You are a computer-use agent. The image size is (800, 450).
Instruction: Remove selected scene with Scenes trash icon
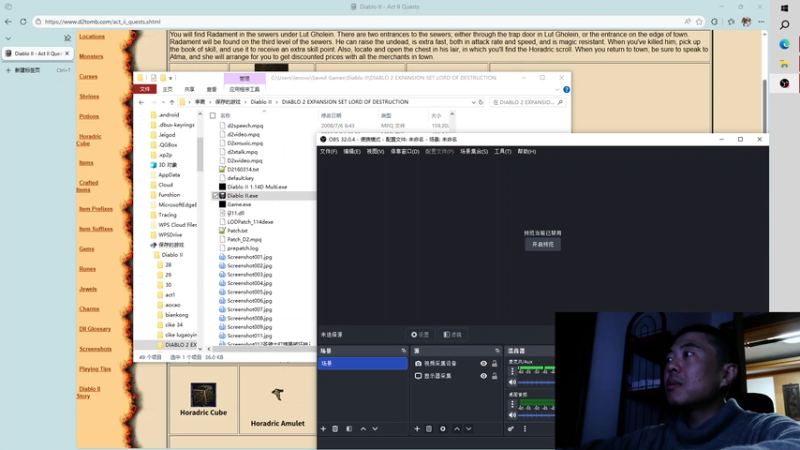click(x=335, y=429)
